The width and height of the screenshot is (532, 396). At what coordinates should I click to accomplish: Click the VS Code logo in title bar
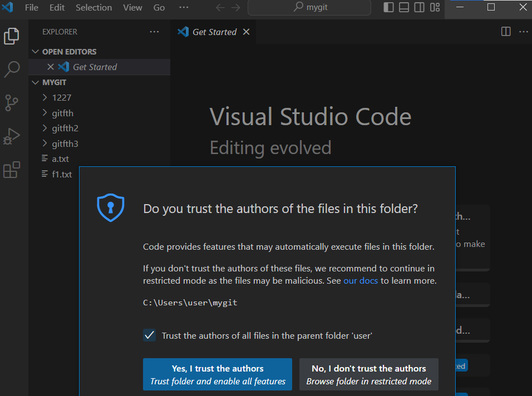point(7,7)
